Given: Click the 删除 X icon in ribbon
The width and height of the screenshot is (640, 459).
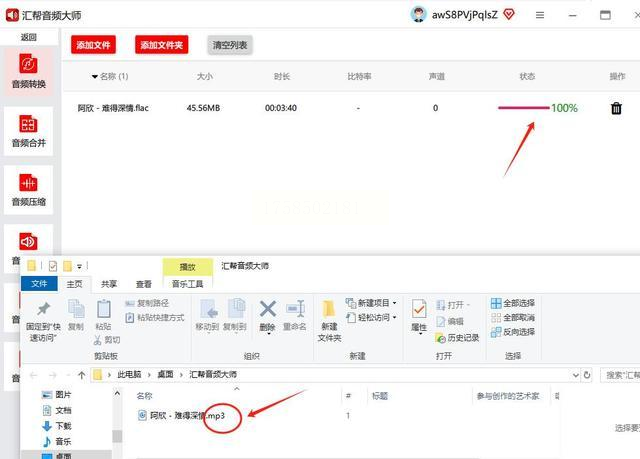Looking at the screenshot, I should click(267, 309).
